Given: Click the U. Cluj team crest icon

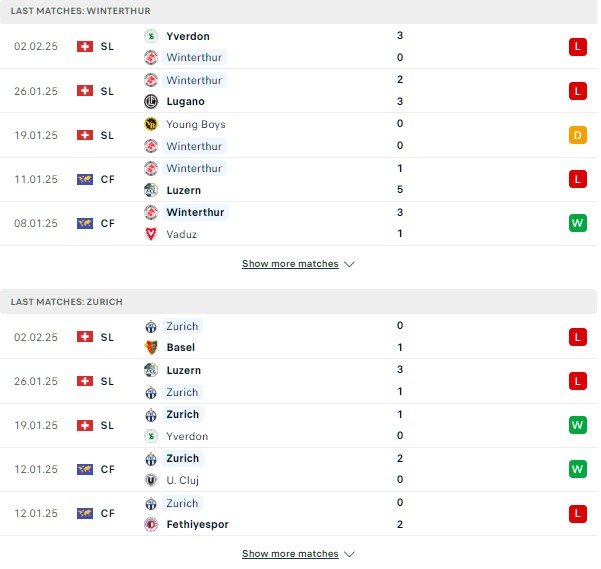Looking at the screenshot, I should pyautogui.click(x=151, y=480).
